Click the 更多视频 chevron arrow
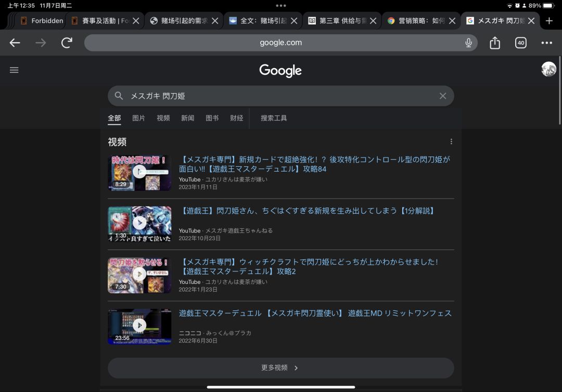The height and width of the screenshot is (392, 562). pos(296,368)
